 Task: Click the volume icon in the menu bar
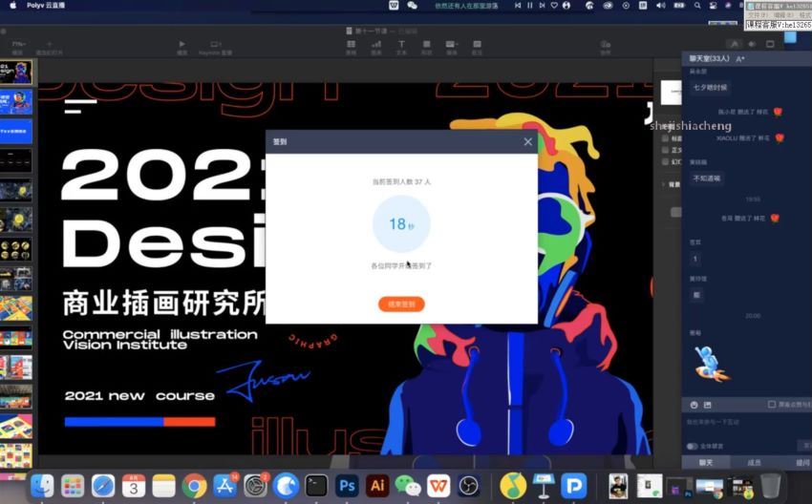(x=661, y=5)
